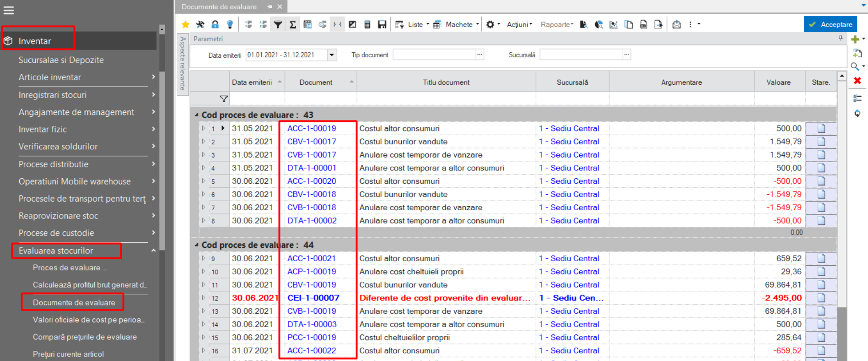Viewport: 868px width, 361px height.
Task: Toggle the sigma totals button
Action: [293, 24]
